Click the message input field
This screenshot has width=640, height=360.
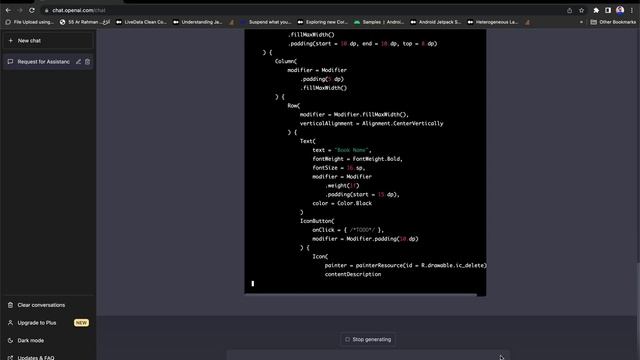point(368,356)
